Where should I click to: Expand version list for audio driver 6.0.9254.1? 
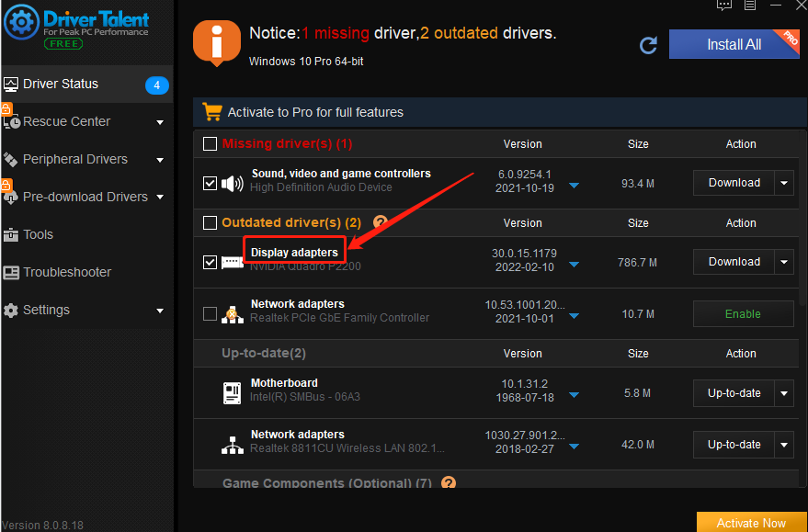coord(574,186)
